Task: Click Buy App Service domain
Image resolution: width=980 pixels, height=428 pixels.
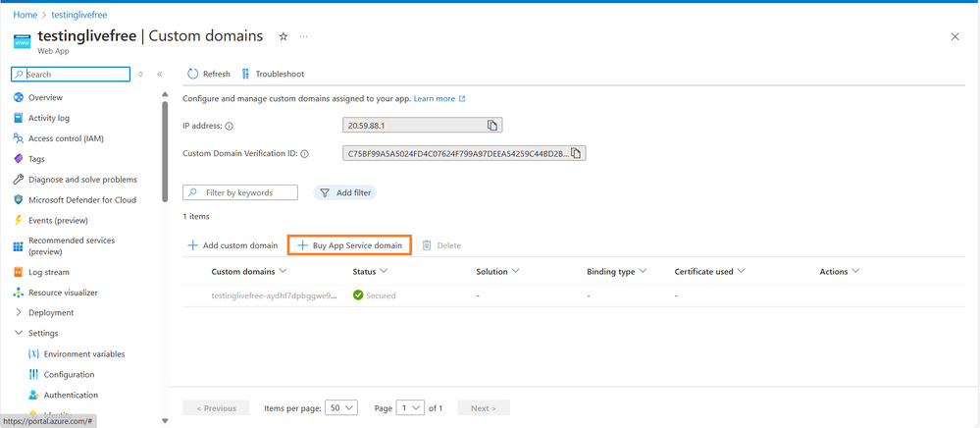Action: click(349, 245)
